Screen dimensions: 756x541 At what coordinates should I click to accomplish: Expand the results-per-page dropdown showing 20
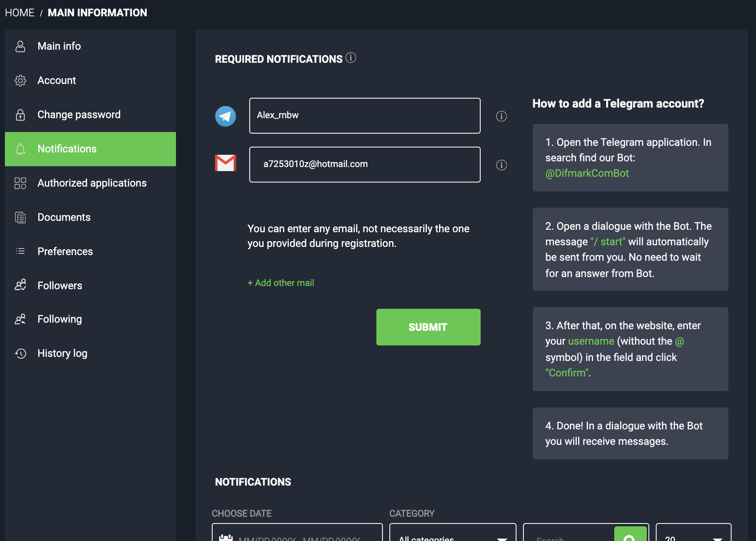pos(693,535)
